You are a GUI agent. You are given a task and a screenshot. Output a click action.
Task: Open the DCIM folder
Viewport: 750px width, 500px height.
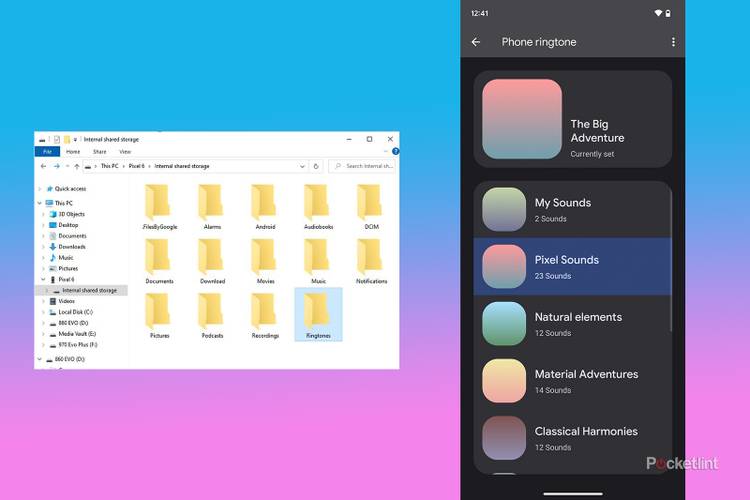tap(371, 207)
